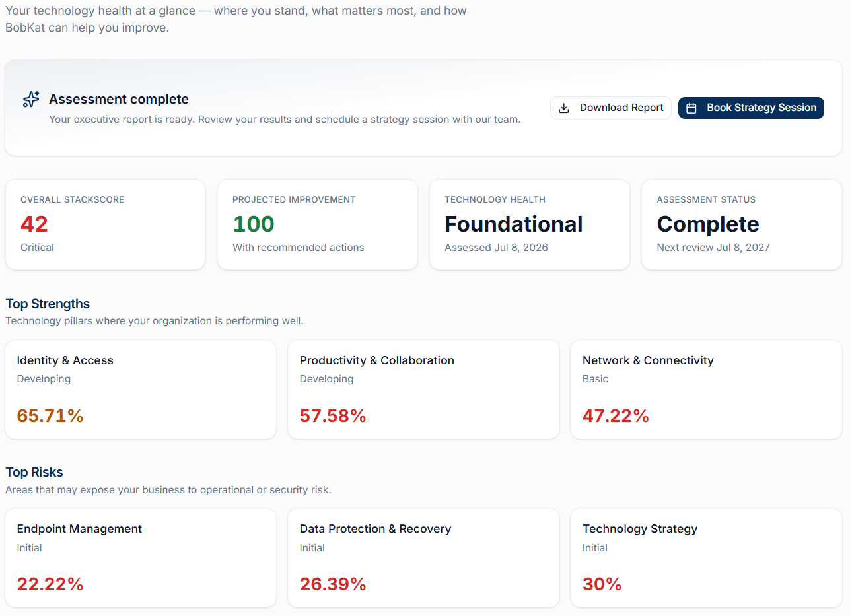Click the 57.58% score
The height and width of the screenshot is (616, 850).
(x=333, y=416)
